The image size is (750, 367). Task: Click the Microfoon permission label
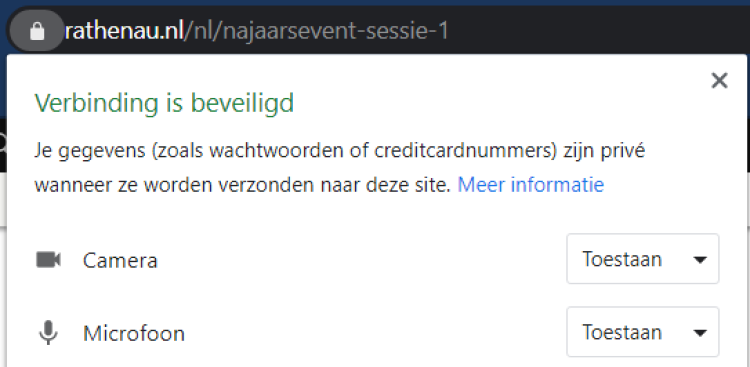click(x=134, y=334)
